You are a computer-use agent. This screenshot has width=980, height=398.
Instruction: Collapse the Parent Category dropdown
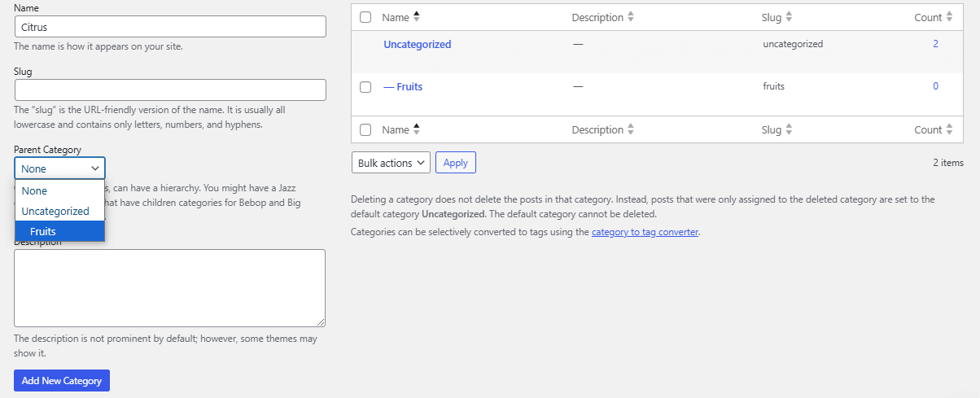(x=59, y=168)
